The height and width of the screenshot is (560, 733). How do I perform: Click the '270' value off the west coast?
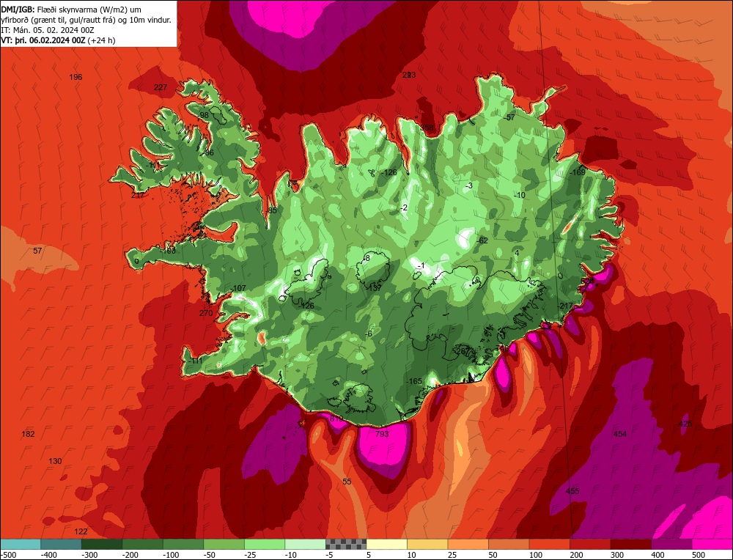pos(206,313)
